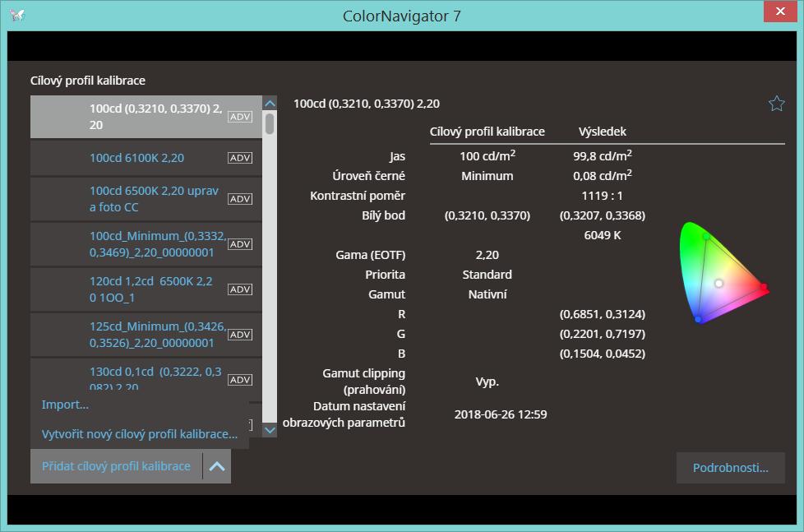The image size is (804, 532).
Task: Open Podrobnosti... details button
Action: pyautogui.click(x=730, y=468)
